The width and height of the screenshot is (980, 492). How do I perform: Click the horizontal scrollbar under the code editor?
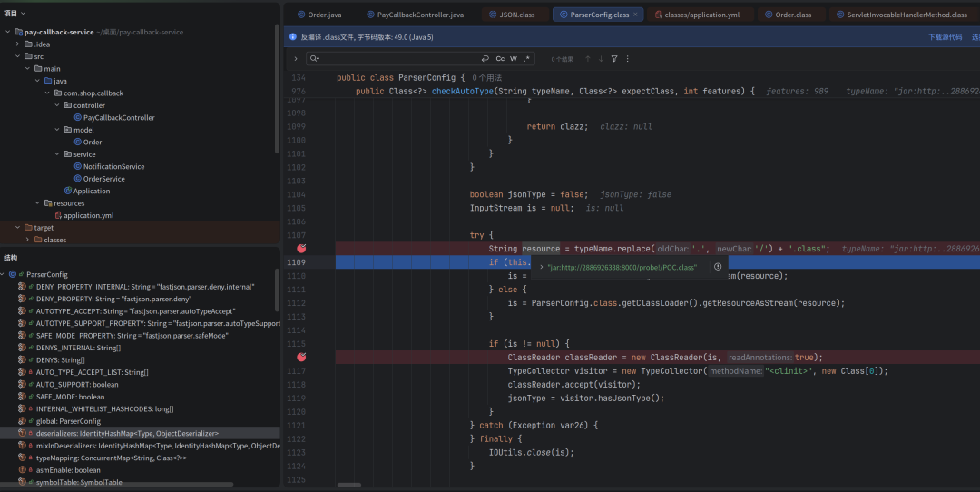click(x=349, y=485)
